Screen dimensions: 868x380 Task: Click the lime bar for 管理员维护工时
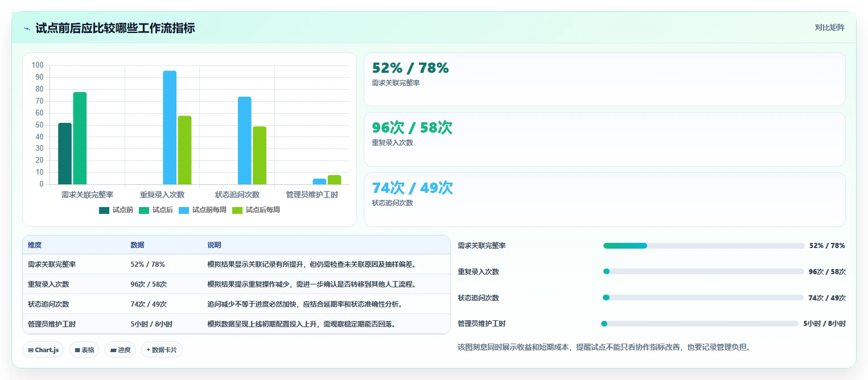coord(335,180)
